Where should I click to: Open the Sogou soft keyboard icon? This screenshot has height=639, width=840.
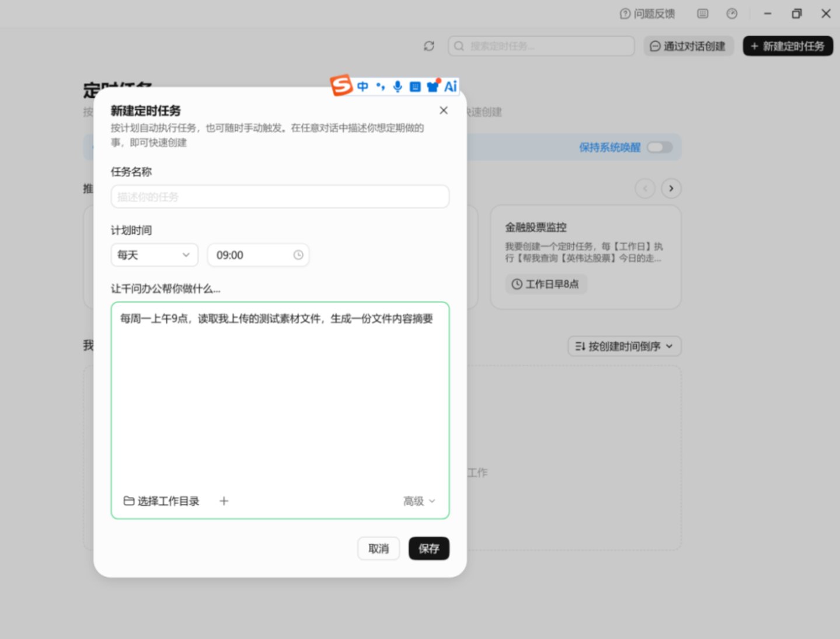[x=415, y=86]
